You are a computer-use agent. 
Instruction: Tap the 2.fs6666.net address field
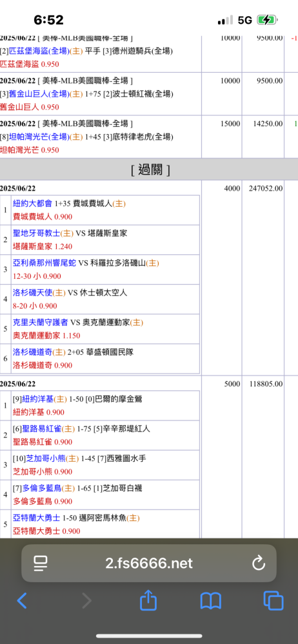pos(149,563)
